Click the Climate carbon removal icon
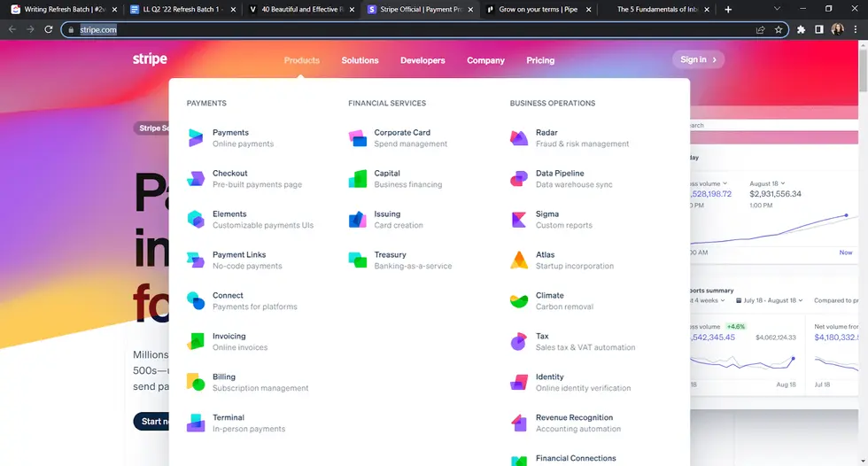 coord(519,300)
